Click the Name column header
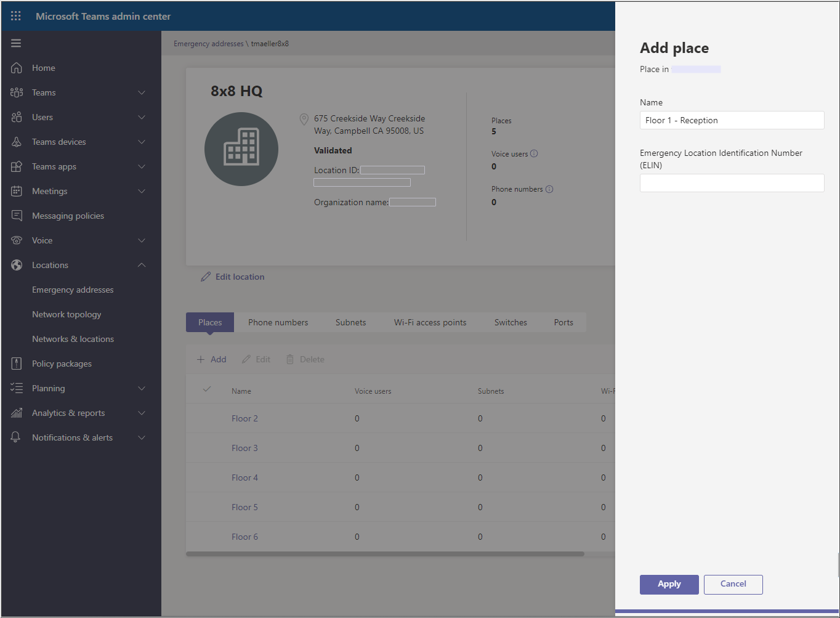The image size is (840, 618). click(241, 391)
